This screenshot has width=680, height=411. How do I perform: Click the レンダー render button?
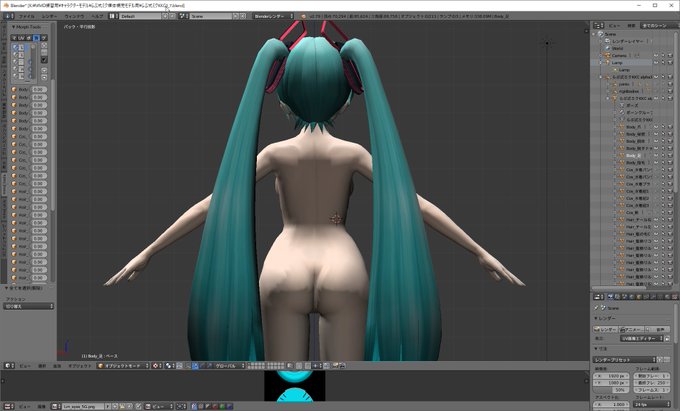605,329
